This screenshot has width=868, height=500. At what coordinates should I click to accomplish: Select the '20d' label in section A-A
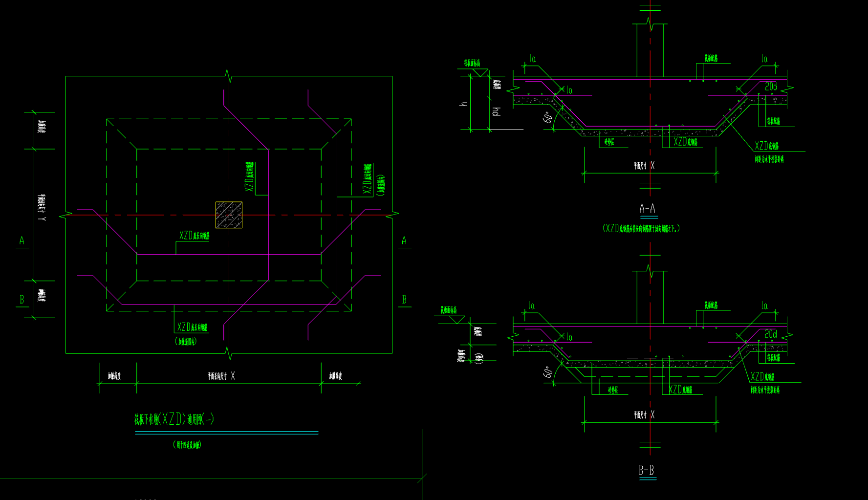click(x=771, y=87)
